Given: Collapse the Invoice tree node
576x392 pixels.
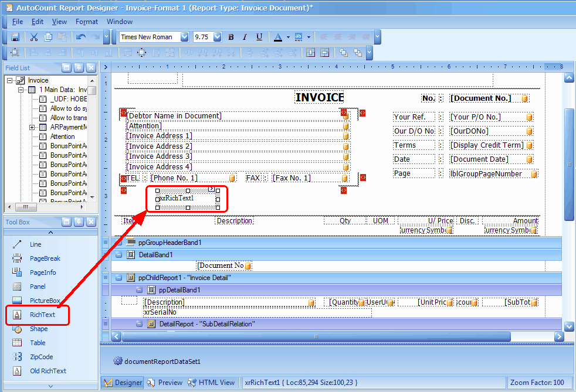Looking at the screenshot, I should click(10, 80).
